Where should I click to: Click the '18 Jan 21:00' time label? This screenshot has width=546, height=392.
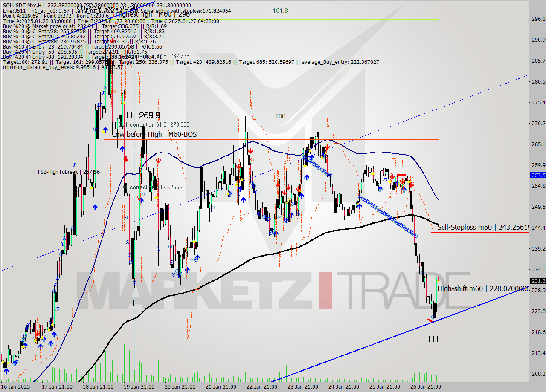click(x=98, y=387)
